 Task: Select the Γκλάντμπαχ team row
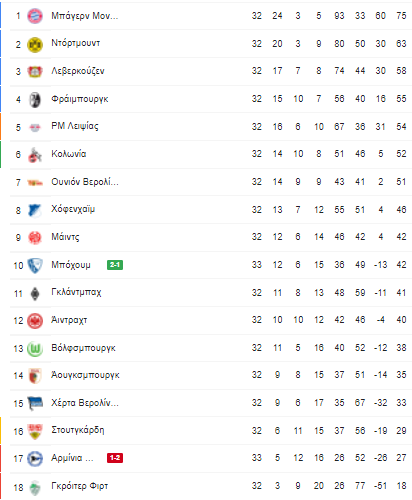(211, 293)
